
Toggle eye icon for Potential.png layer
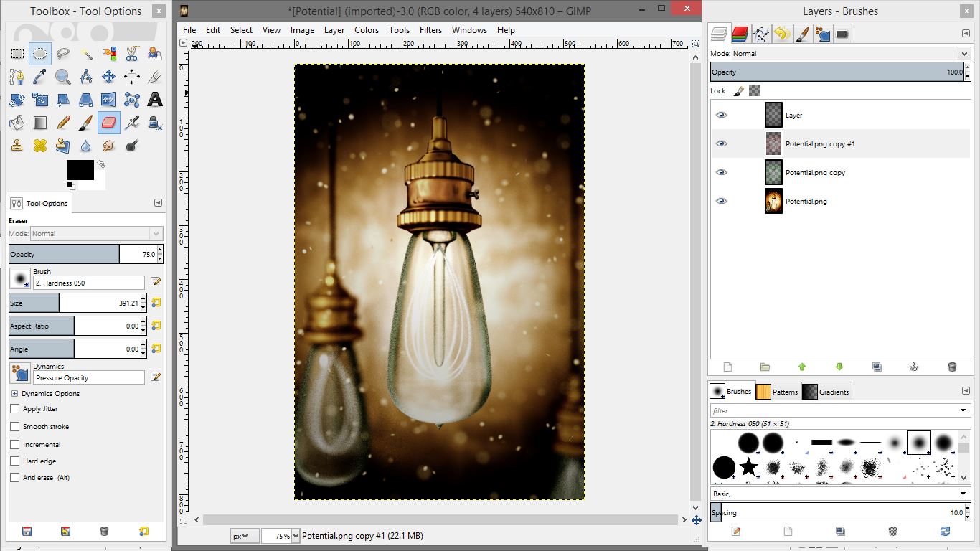point(722,201)
